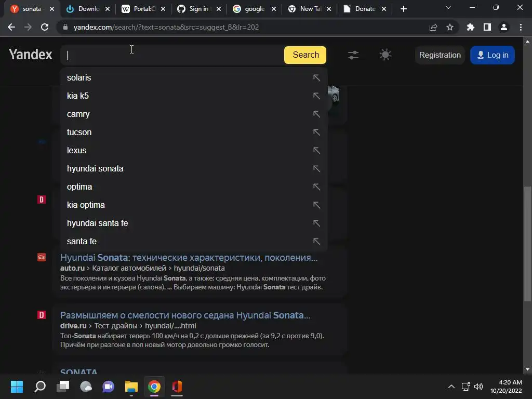Click the address bar URL

[x=166, y=27]
